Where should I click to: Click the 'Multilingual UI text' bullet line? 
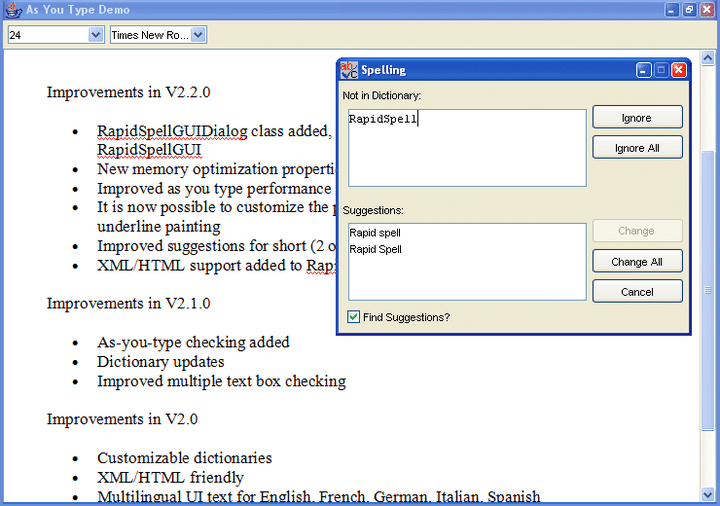pyautogui.click(x=319, y=496)
